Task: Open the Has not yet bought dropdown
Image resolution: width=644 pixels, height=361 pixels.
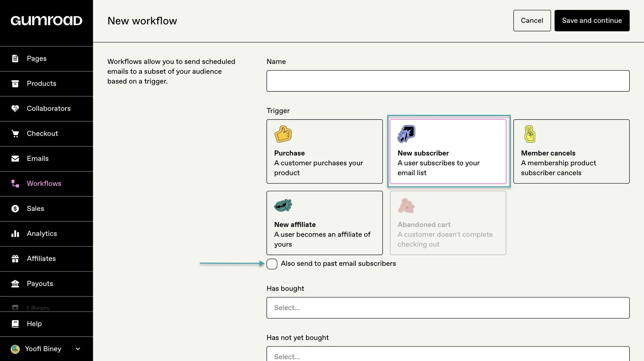Action: pos(448,354)
